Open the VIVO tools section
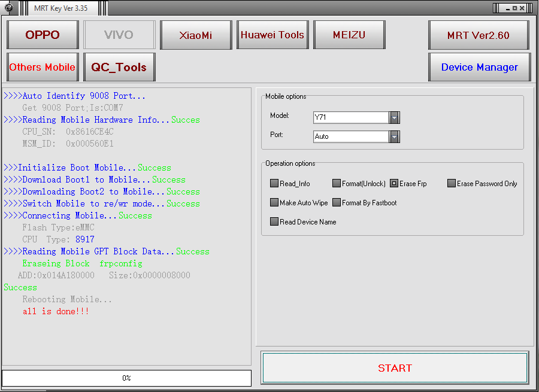 (119, 35)
